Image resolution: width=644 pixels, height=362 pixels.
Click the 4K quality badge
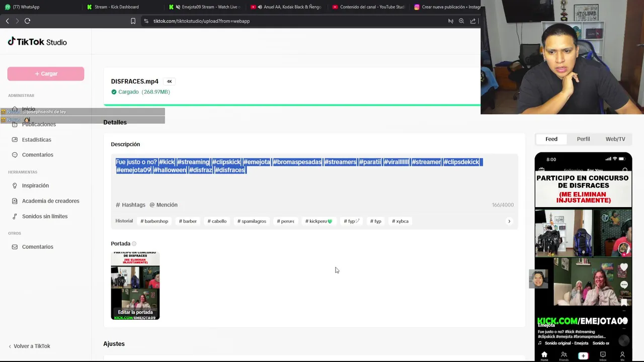pyautogui.click(x=170, y=81)
